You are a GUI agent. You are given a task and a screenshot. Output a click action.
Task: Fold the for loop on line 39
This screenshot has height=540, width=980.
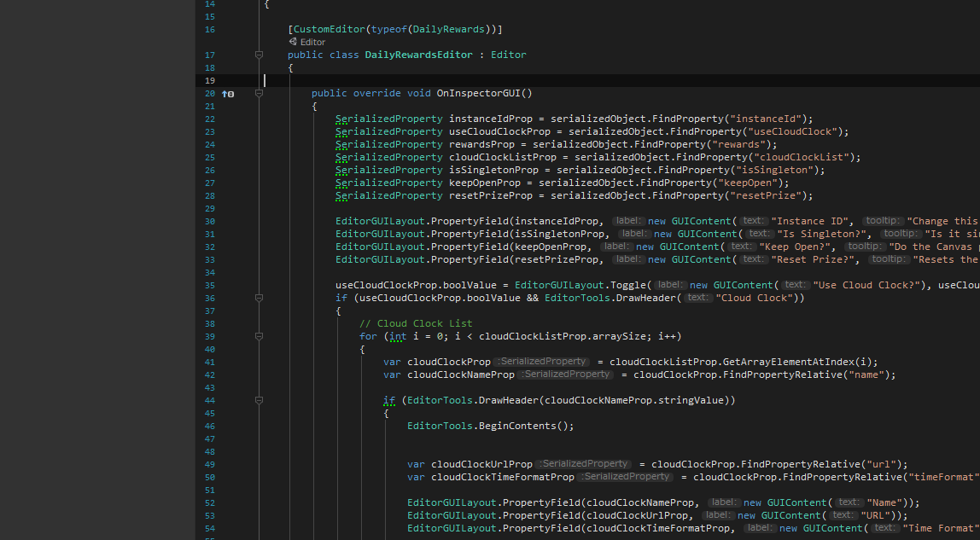[259, 336]
